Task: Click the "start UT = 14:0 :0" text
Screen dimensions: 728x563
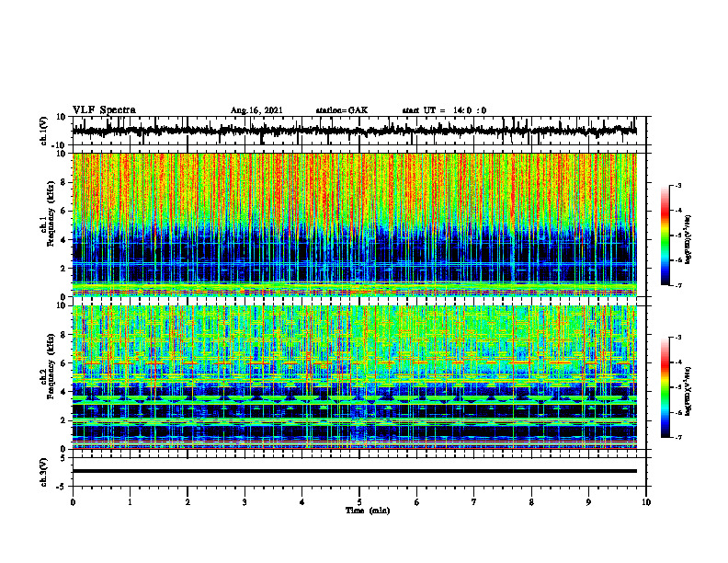Action: pos(444,110)
